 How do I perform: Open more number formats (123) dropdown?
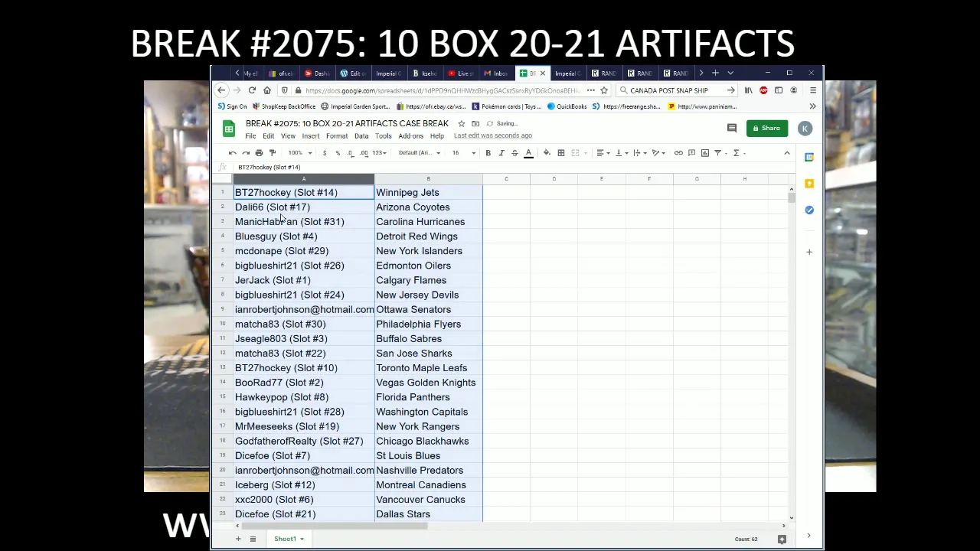point(379,153)
